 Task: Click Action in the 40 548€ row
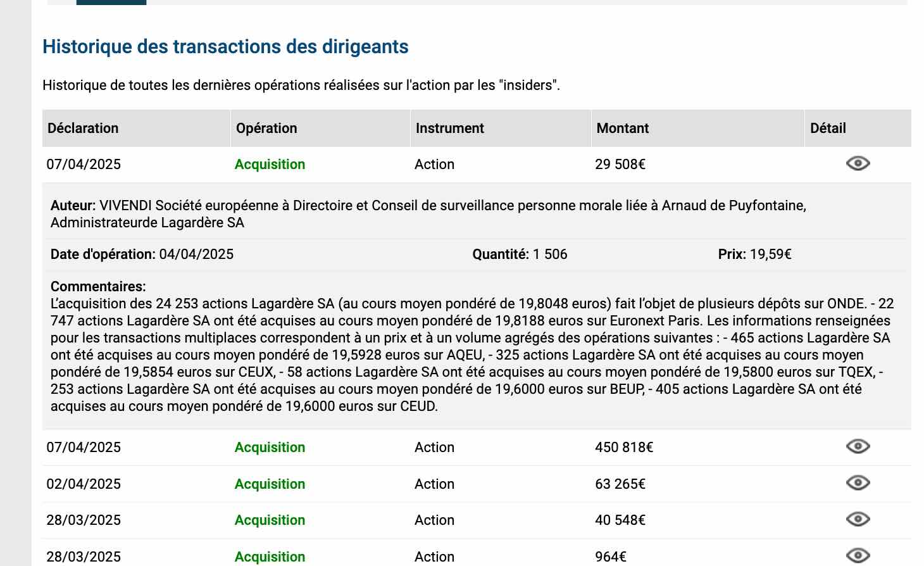(x=434, y=520)
